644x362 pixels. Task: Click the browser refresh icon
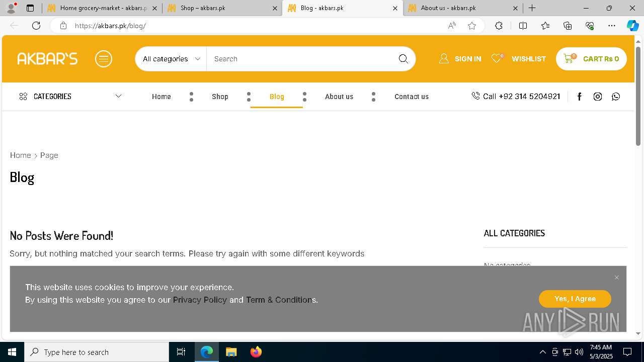point(36,26)
